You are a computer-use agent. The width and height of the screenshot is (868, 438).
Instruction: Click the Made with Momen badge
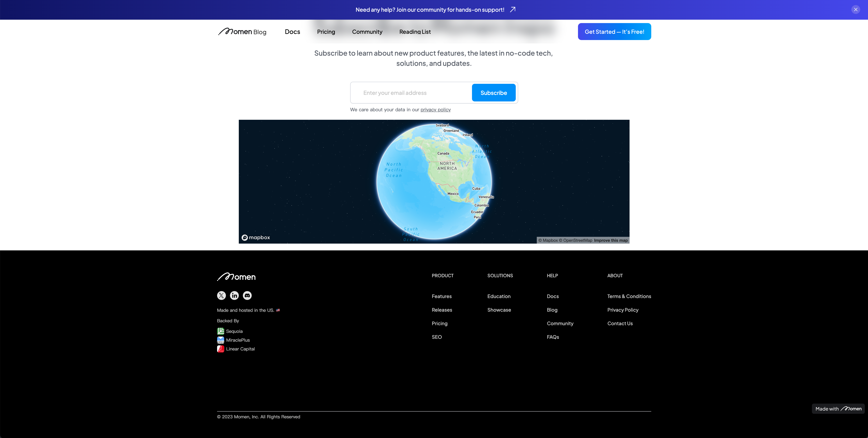[838, 409]
